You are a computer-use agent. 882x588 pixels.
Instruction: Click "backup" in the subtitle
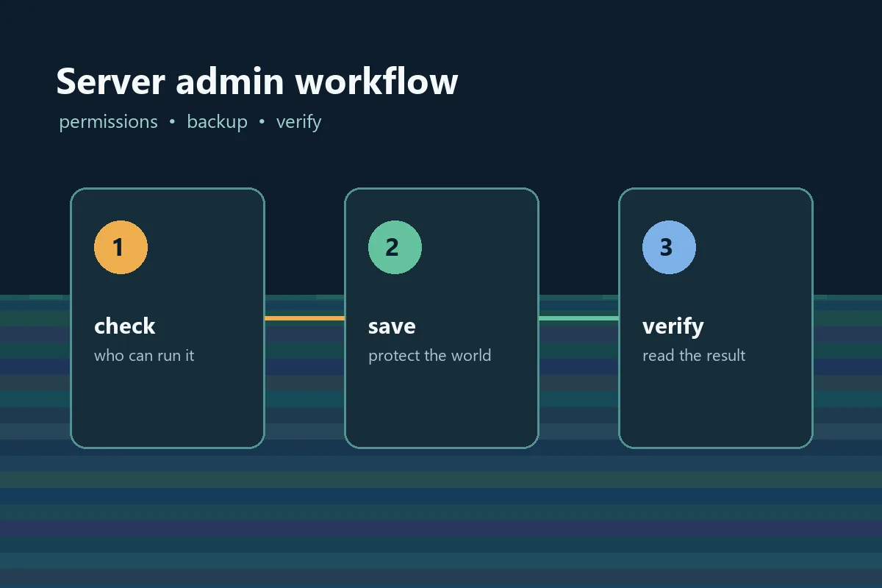click(217, 122)
